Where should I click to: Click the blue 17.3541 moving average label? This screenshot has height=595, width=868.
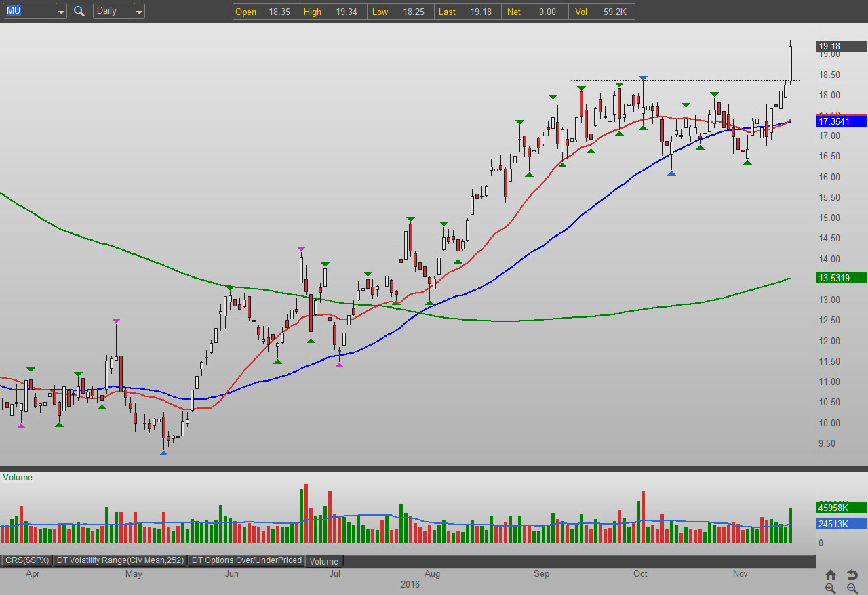(x=841, y=121)
